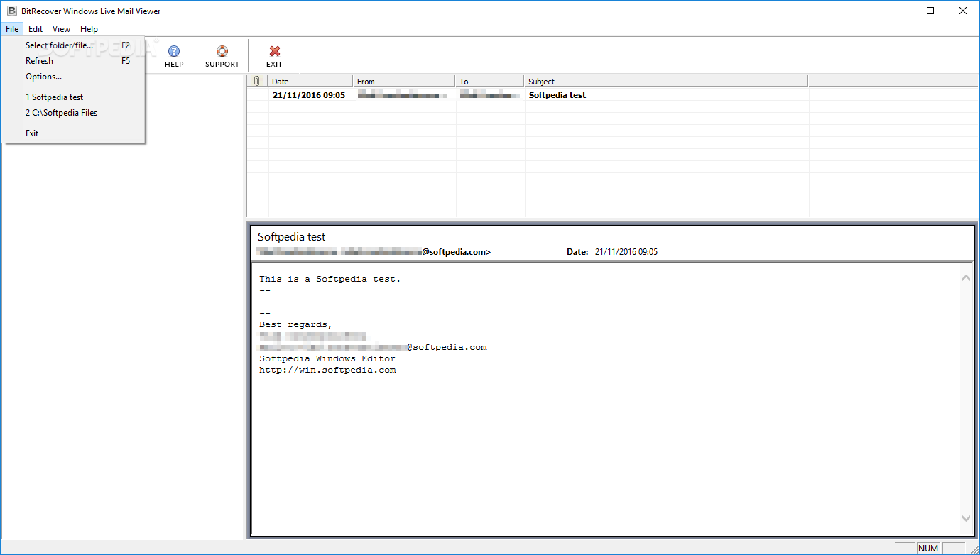
Task: Click the attachment paperclip column header
Action: pos(257,81)
